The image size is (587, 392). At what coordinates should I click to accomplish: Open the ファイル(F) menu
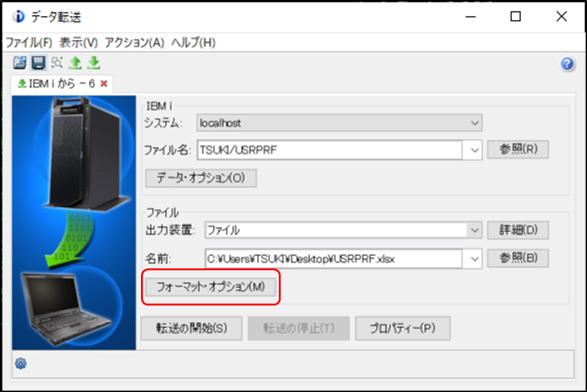click(29, 43)
